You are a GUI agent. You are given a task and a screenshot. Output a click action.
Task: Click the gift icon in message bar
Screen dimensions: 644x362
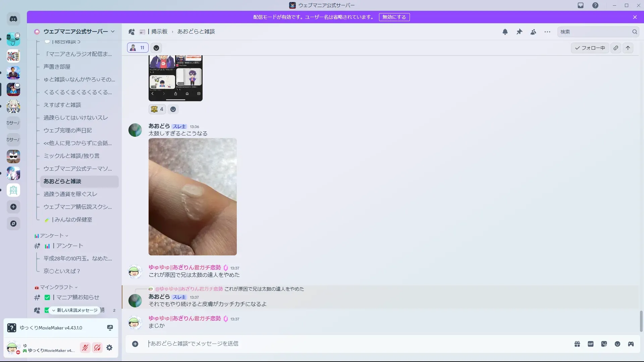click(x=577, y=344)
